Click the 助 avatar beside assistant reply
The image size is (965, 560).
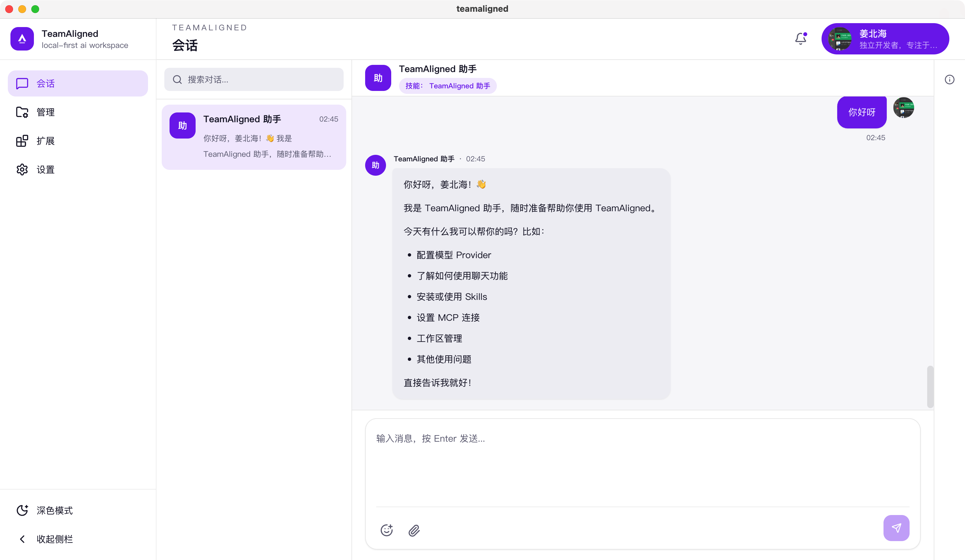(x=375, y=165)
